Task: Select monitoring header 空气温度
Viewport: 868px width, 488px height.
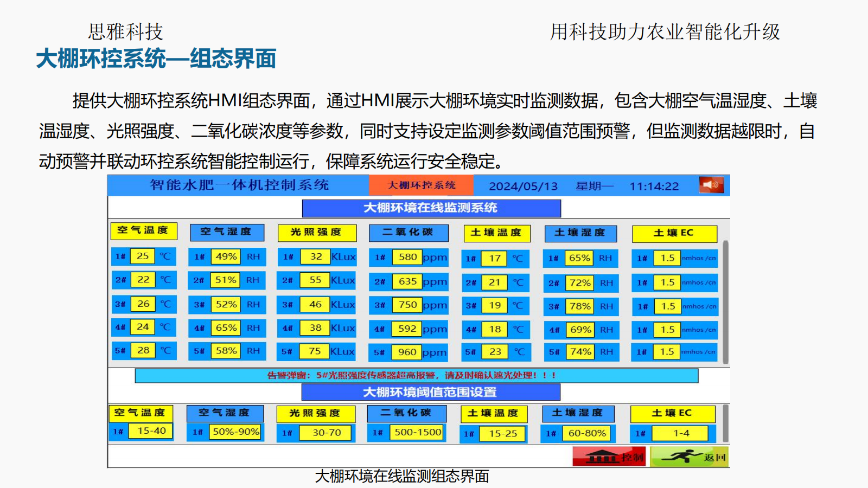Action: (144, 230)
